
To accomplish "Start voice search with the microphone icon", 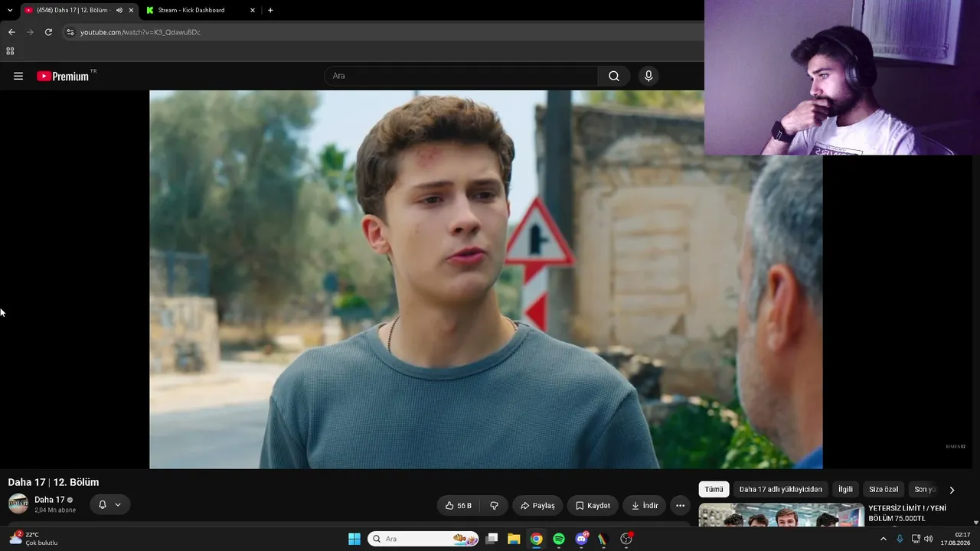I will pos(648,76).
